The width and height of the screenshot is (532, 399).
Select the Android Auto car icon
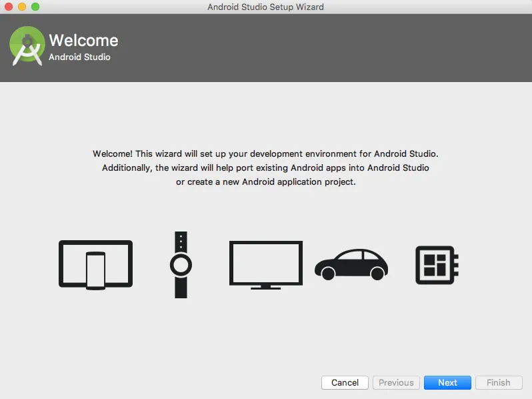coord(351,265)
